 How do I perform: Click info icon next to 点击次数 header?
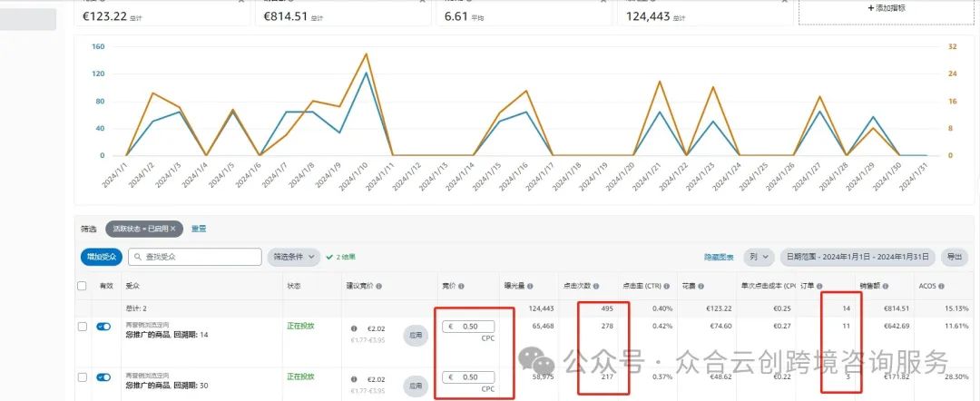(x=595, y=286)
